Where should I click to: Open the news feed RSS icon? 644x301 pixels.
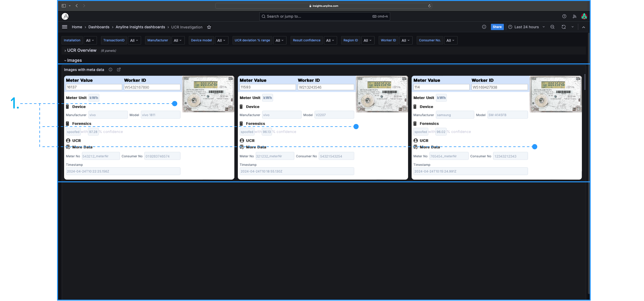tap(574, 17)
